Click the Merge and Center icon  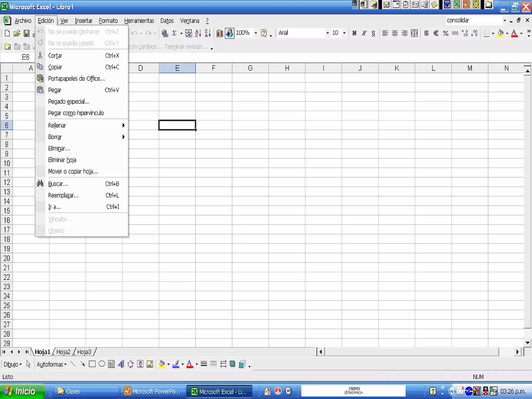[414, 33]
